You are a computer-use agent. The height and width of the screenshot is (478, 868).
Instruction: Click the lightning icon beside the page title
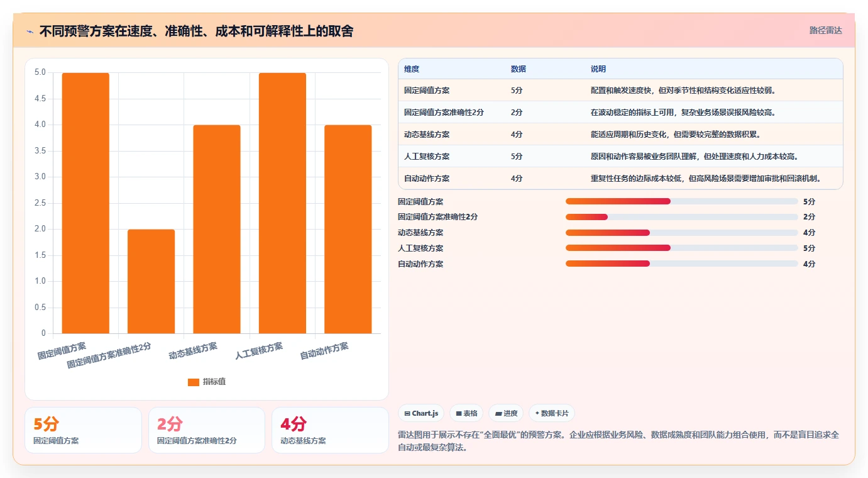tap(30, 31)
